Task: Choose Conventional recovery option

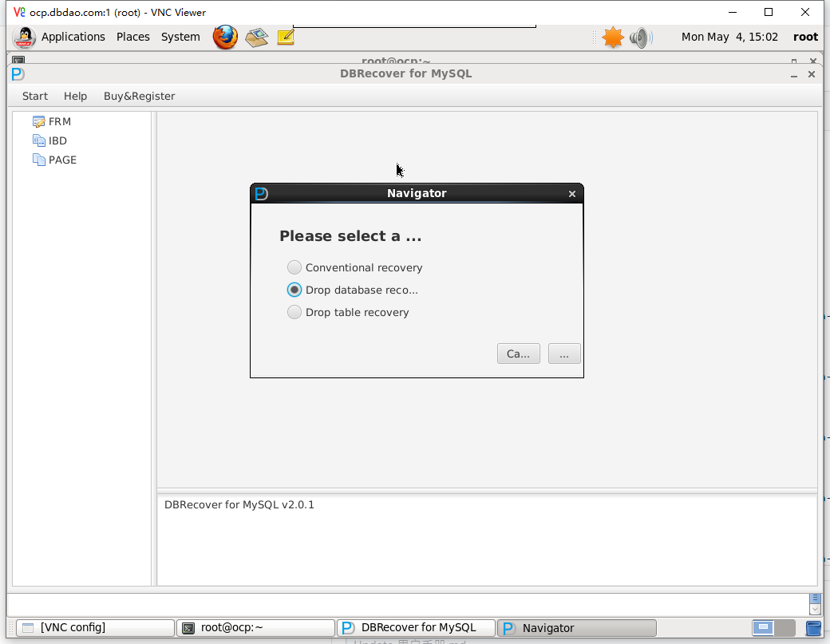Action: point(294,267)
